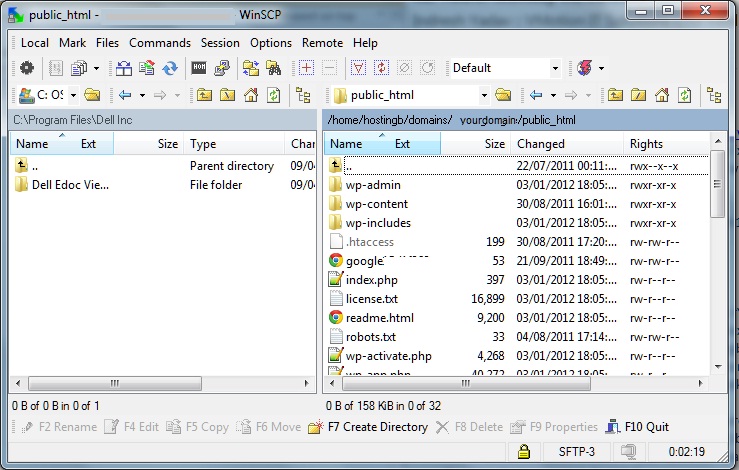Select the index.php file
The width and height of the screenshot is (739, 470).
[371, 280]
